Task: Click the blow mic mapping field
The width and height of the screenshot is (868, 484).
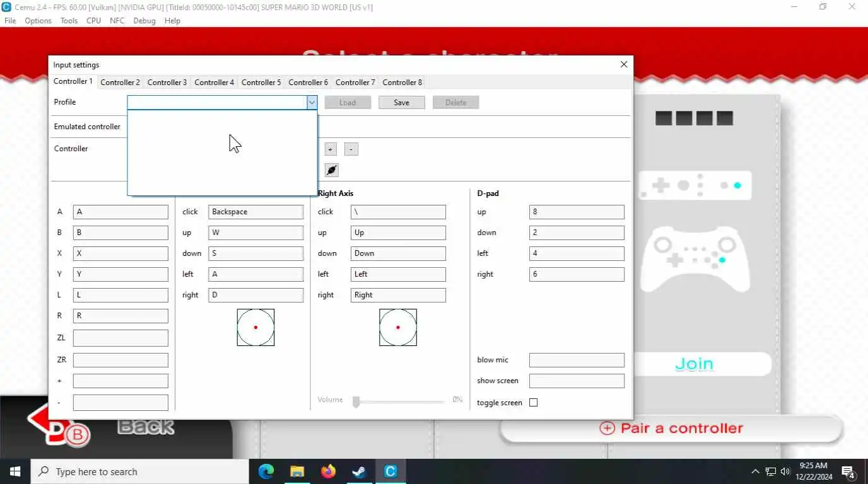Action: coord(577,360)
